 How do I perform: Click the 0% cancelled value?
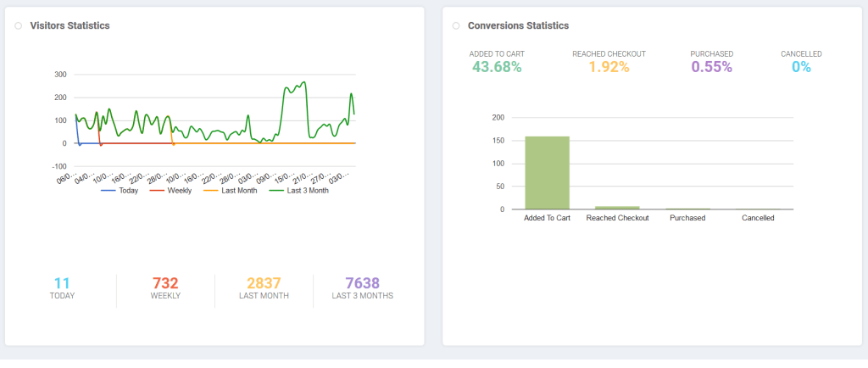click(x=802, y=67)
